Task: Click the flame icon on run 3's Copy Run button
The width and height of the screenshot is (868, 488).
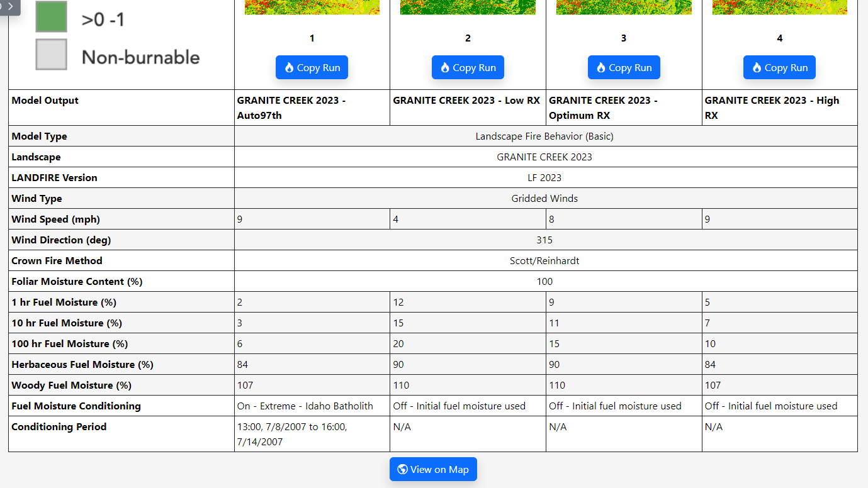Action: (603, 67)
